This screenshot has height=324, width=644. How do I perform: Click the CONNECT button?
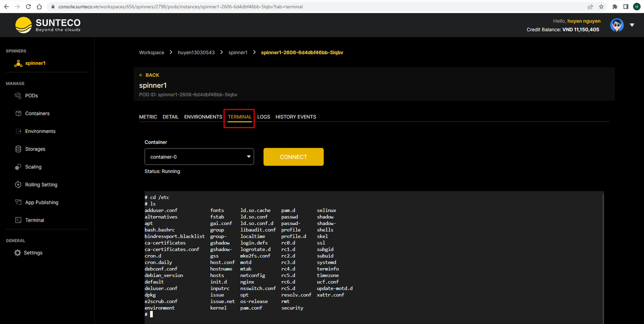click(x=294, y=157)
